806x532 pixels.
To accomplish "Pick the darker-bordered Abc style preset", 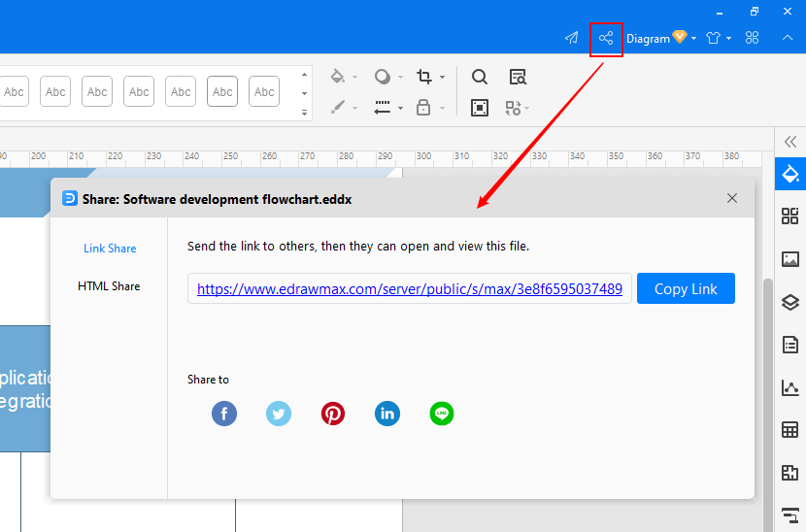I will [x=222, y=91].
